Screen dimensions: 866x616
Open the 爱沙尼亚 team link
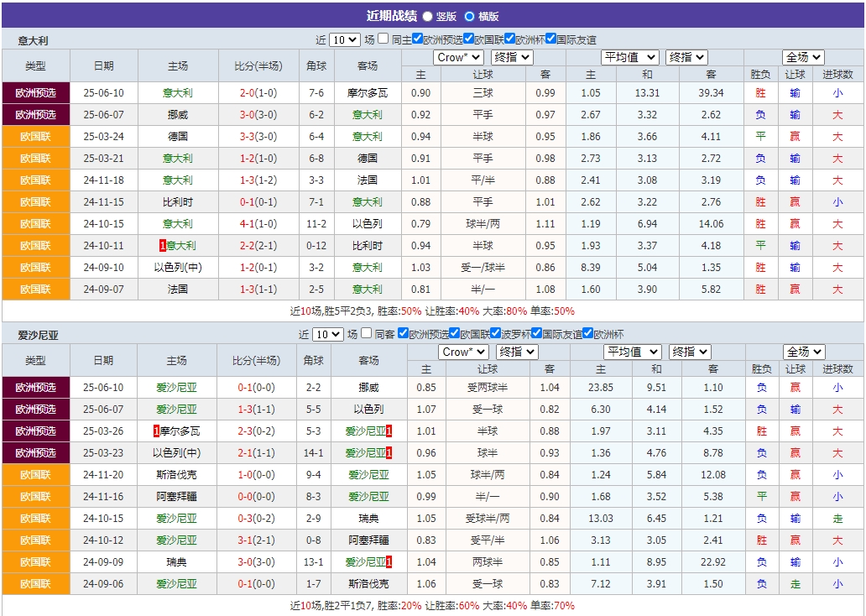[x=177, y=387]
